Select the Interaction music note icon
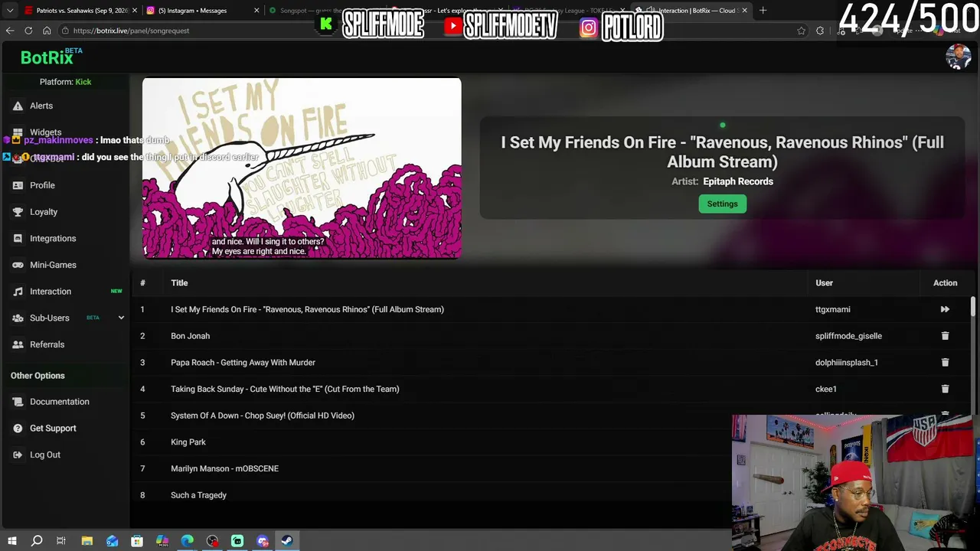 (x=18, y=292)
